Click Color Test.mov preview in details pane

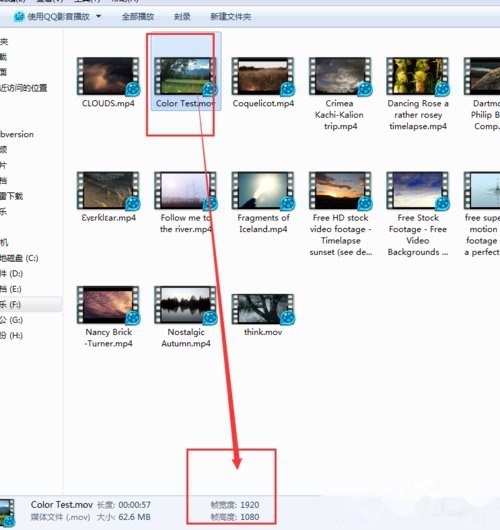[7, 513]
